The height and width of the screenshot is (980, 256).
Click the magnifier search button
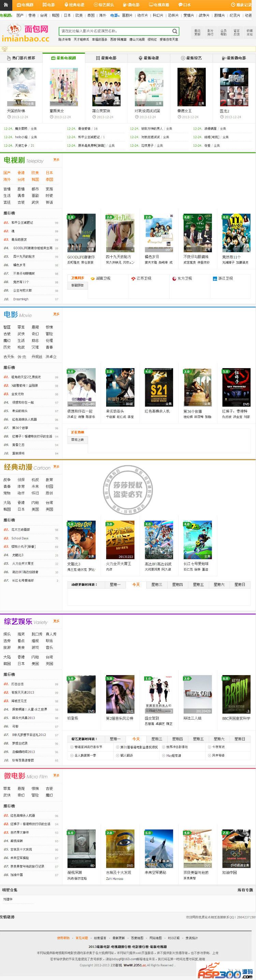[x=175, y=31]
